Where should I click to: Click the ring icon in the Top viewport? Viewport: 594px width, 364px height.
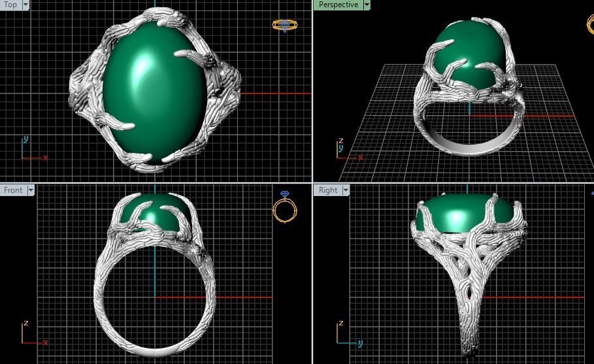click(285, 25)
